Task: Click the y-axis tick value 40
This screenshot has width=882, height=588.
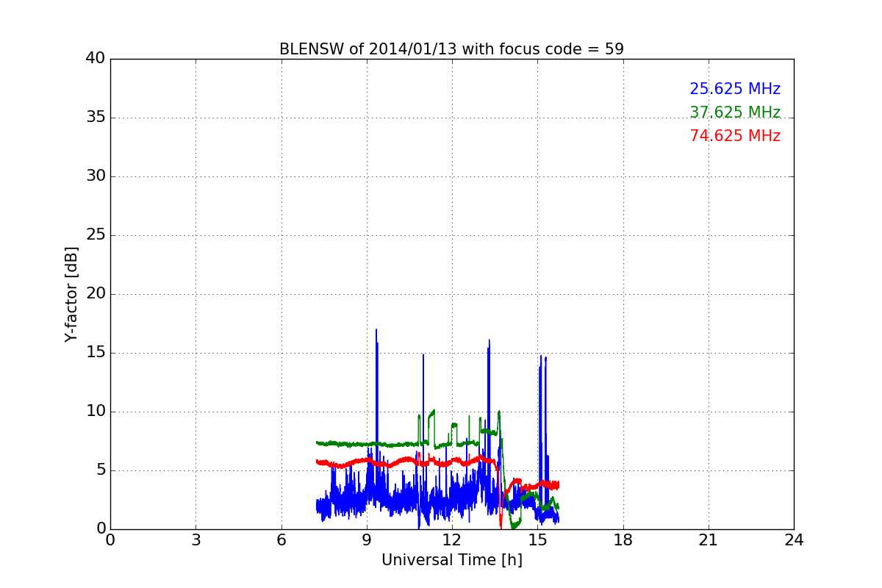Action: click(x=95, y=59)
